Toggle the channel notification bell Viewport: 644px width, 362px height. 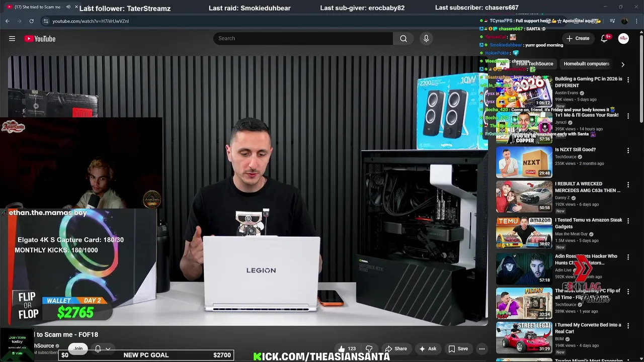tap(98, 349)
